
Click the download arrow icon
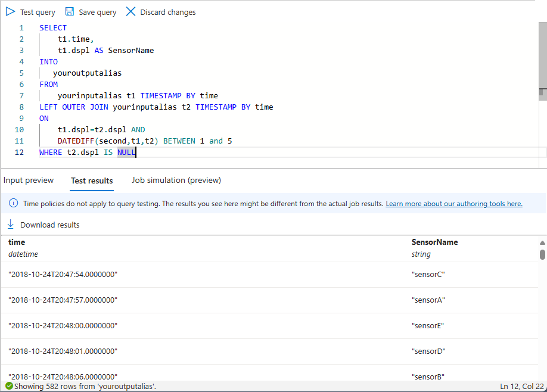[11, 224]
